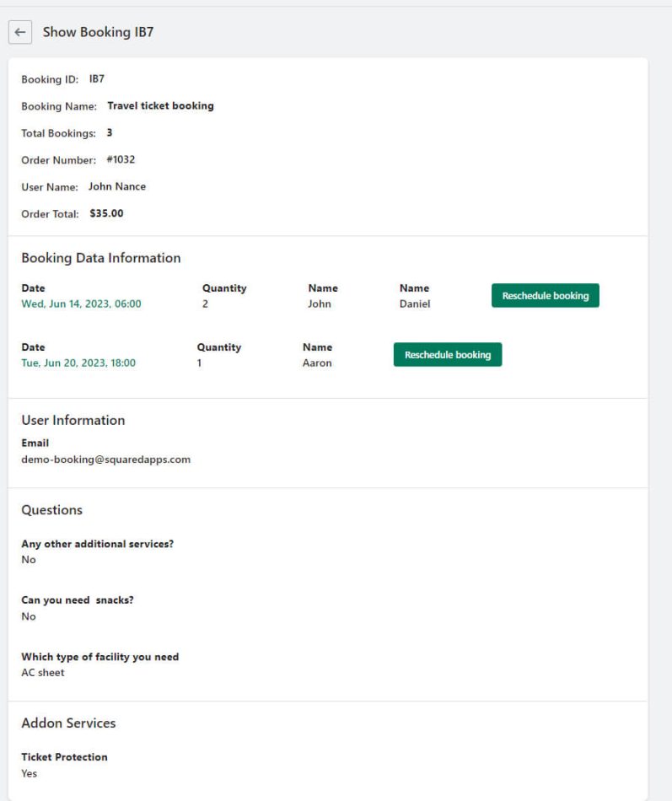Click the Addon Services section header
Viewport: 672px width, 801px height.
click(x=68, y=723)
